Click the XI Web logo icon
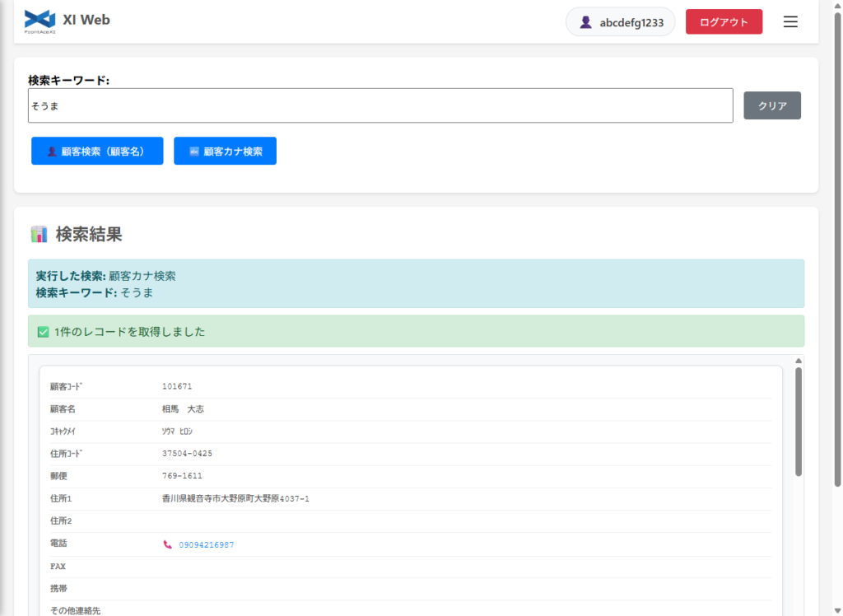Image resolution: width=843 pixels, height=616 pixels. [x=40, y=19]
